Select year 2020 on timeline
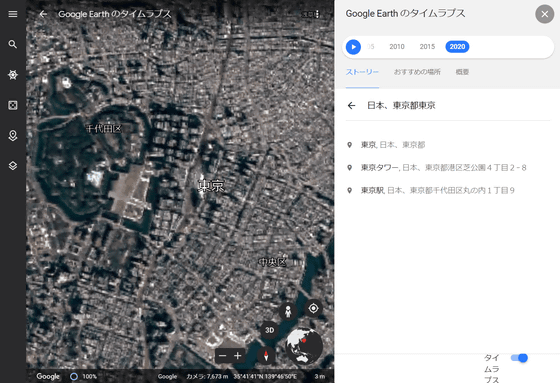The width and height of the screenshot is (560, 383). [457, 47]
